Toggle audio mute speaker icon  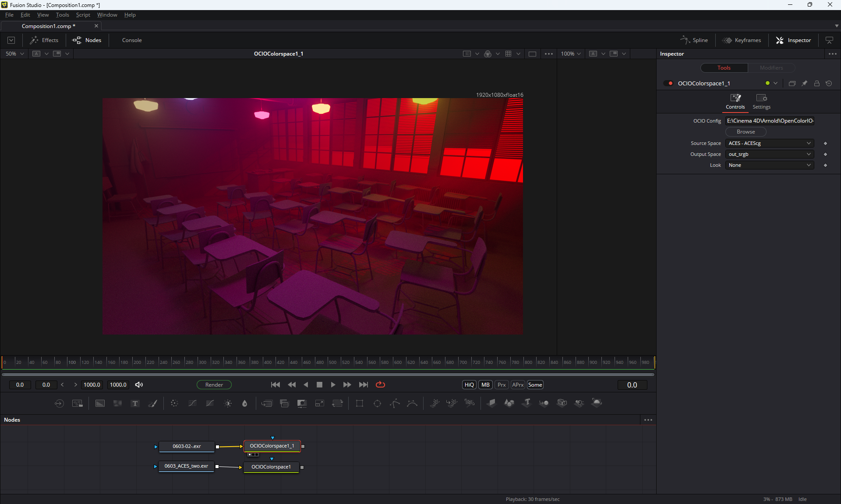pos(139,384)
